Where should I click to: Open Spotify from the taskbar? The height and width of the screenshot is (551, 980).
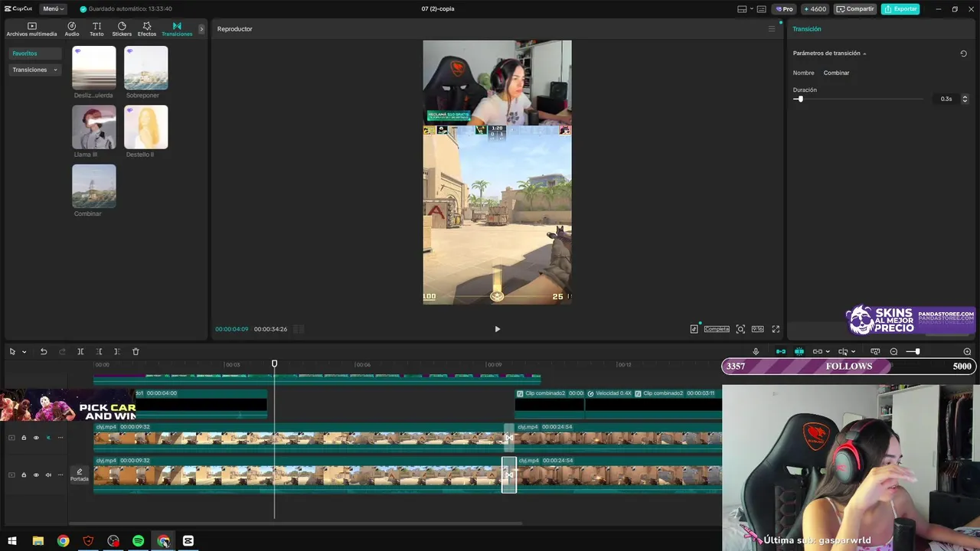(x=139, y=541)
